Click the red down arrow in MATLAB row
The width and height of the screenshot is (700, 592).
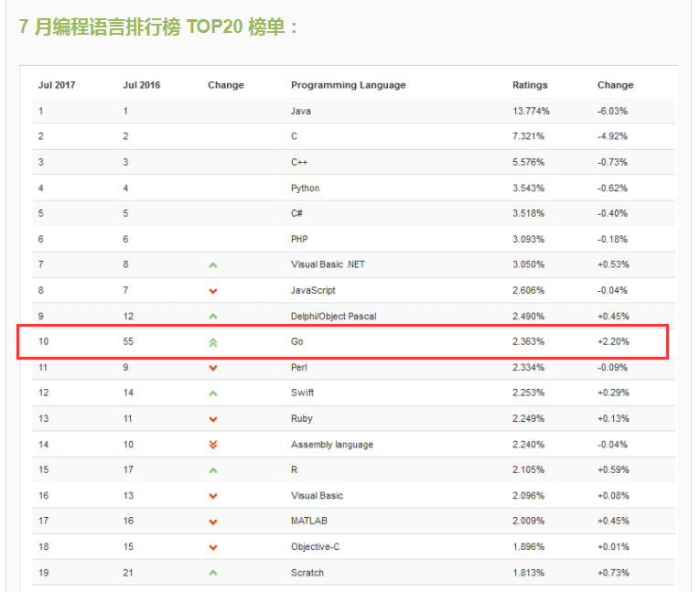pos(213,522)
